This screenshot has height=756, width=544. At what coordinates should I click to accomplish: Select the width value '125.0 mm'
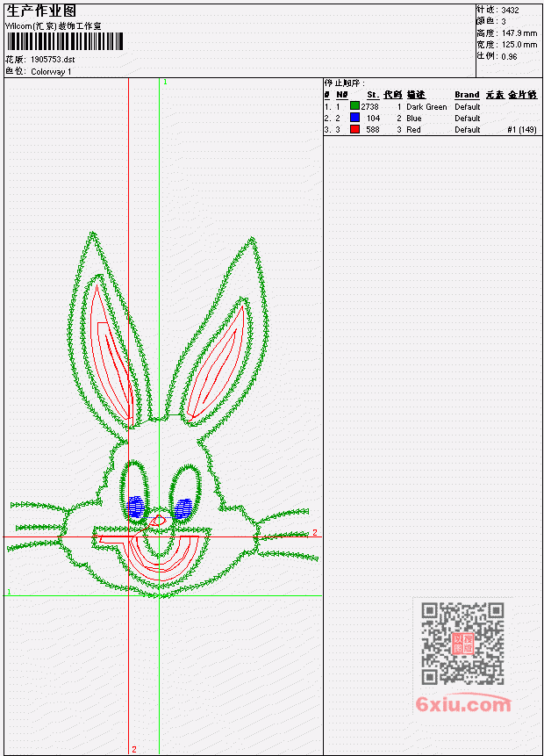click(x=519, y=45)
